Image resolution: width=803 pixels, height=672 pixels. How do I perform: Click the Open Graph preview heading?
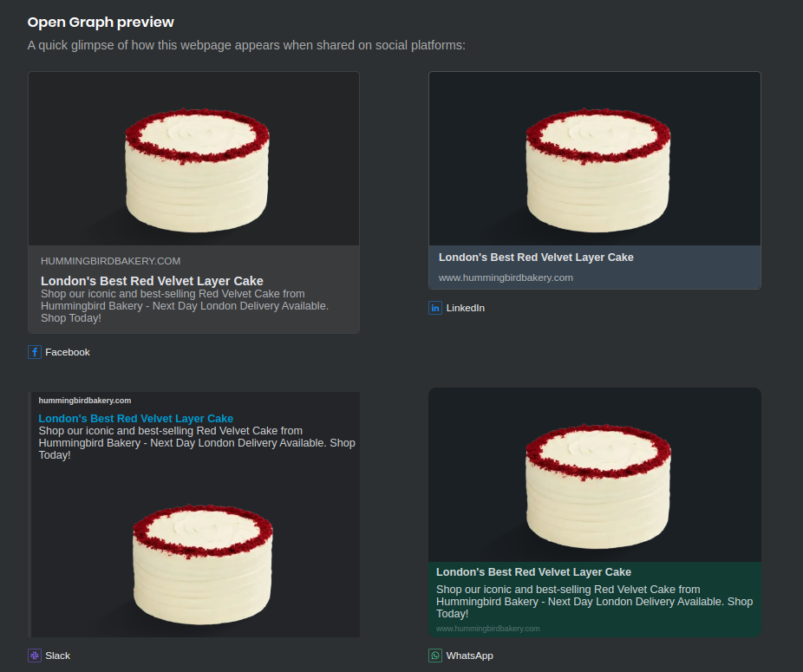point(101,22)
